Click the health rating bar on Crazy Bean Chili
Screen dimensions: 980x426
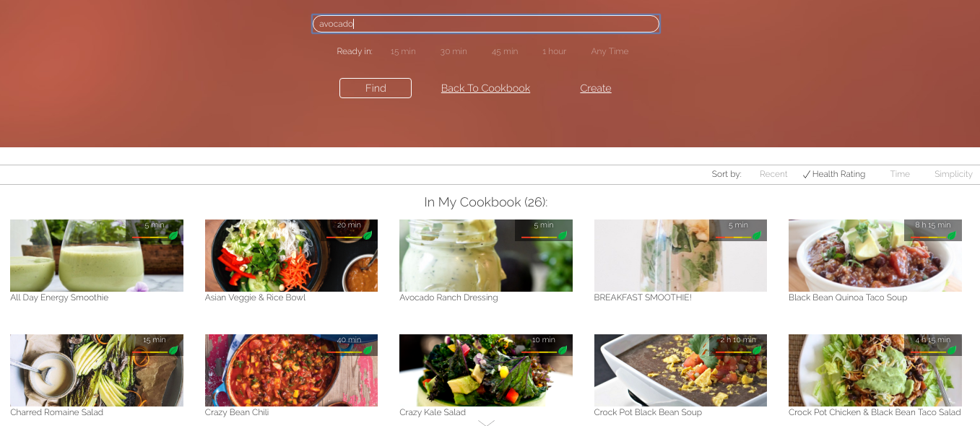click(344, 352)
